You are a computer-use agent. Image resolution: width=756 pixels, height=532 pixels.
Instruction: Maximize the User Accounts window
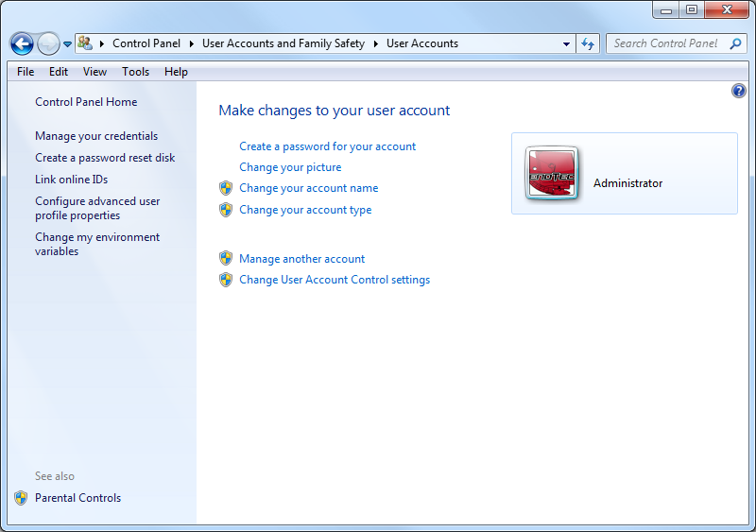pyautogui.click(x=692, y=9)
